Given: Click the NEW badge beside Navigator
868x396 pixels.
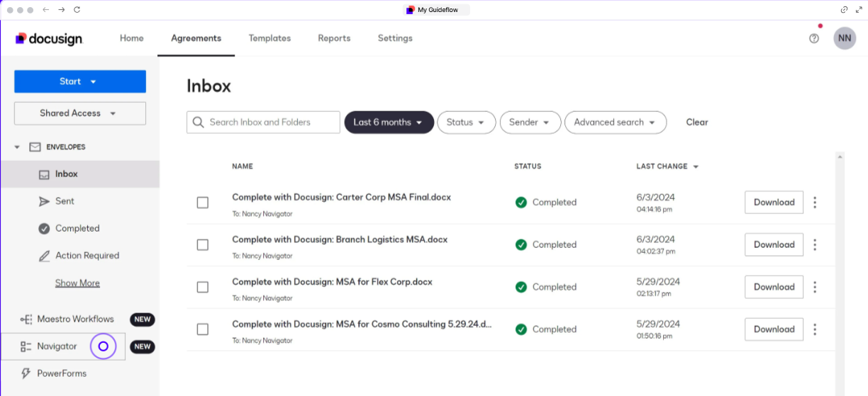Looking at the screenshot, I should [x=143, y=346].
